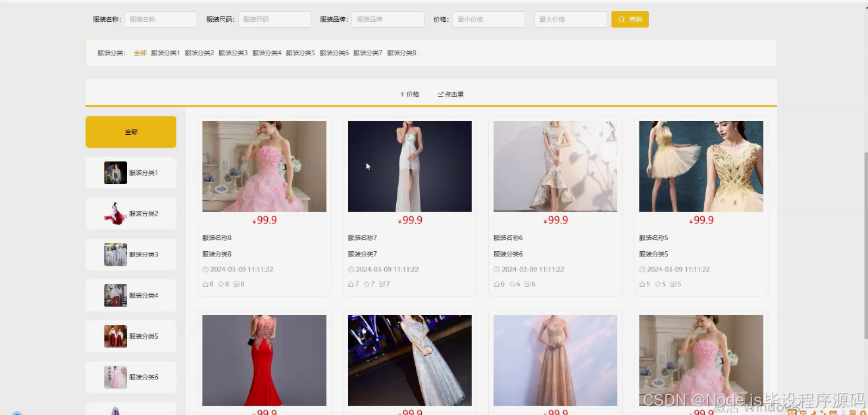The height and width of the screenshot is (415, 868).
Task: Select 服装分类6 in the top filter row
Action: (x=334, y=53)
